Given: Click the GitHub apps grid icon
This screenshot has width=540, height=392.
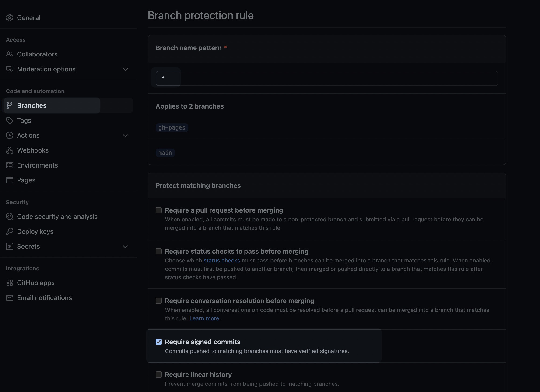Looking at the screenshot, I should click(x=10, y=283).
